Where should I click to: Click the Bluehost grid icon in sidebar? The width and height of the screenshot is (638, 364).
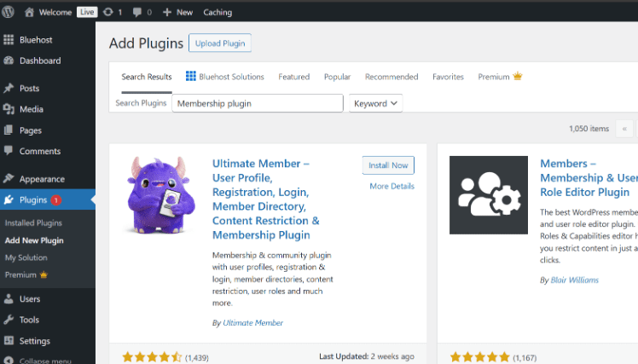pyautogui.click(x=9, y=39)
